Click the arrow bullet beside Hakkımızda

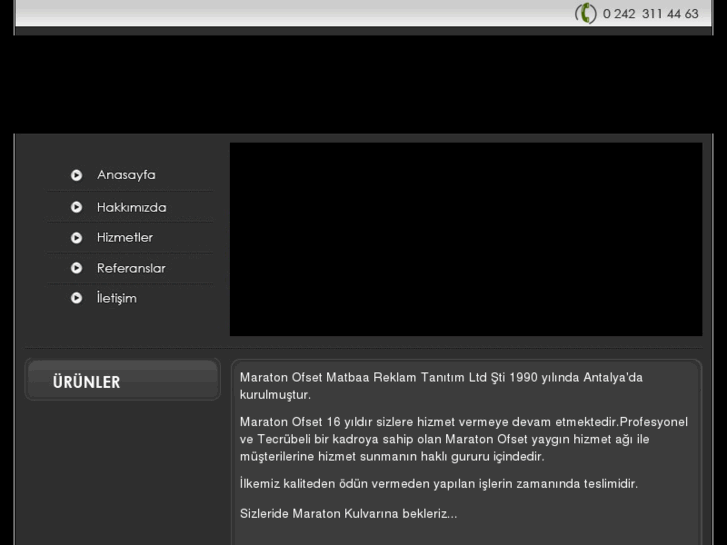click(x=77, y=207)
